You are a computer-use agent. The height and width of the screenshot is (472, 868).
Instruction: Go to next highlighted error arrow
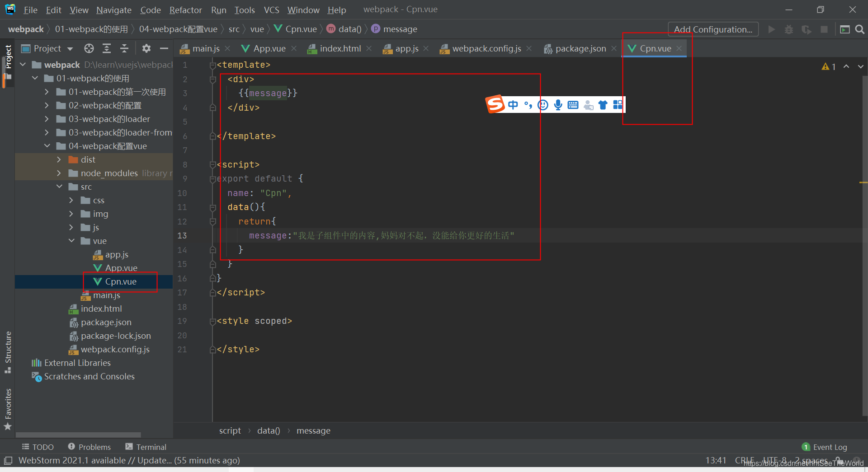[x=860, y=66]
